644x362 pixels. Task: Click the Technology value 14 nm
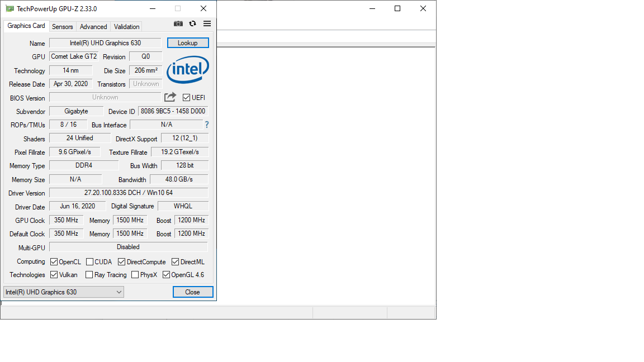(x=70, y=70)
